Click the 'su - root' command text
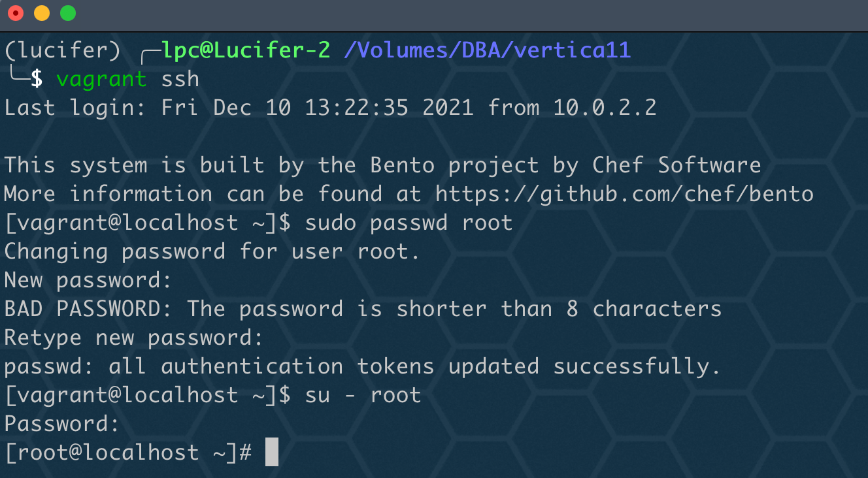868x478 pixels. 363,395
